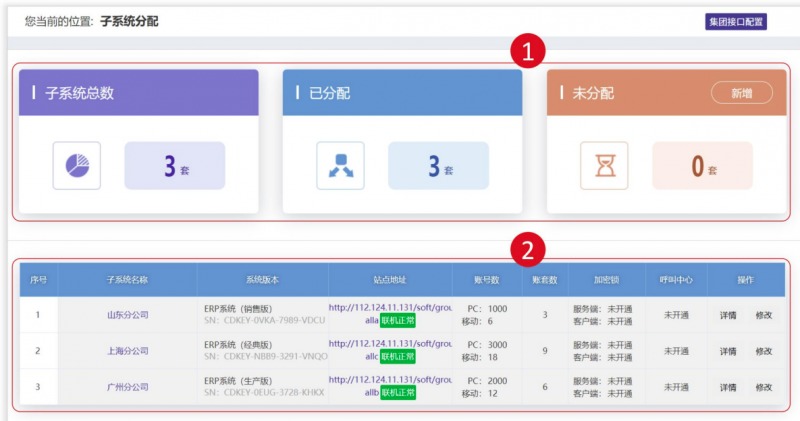Viewport: 800px width, 421px height.
Task: Open 山东分公司 subsystem link
Action: point(128,315)
